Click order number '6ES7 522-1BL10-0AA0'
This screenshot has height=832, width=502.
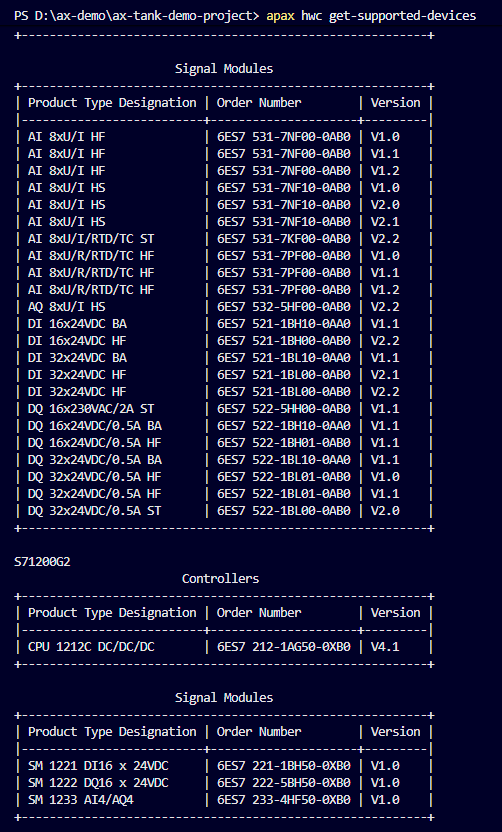[283, 460]
